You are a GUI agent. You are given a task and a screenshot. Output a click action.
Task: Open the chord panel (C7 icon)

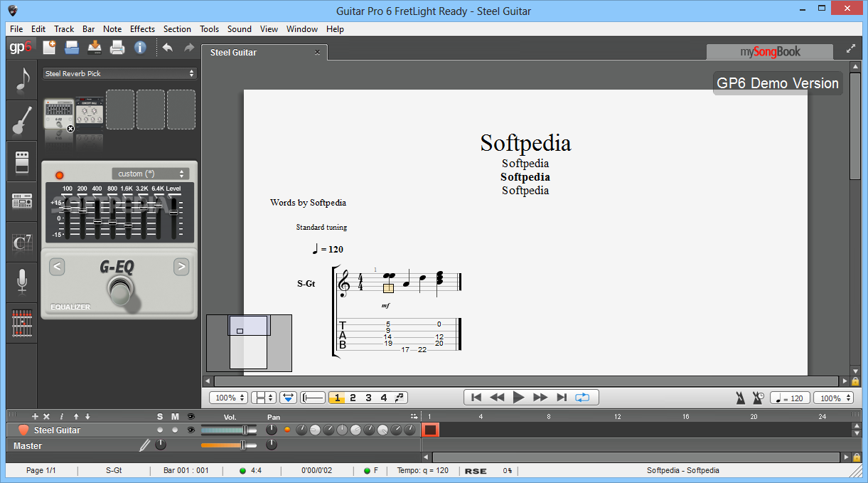[x=22, y=243]
